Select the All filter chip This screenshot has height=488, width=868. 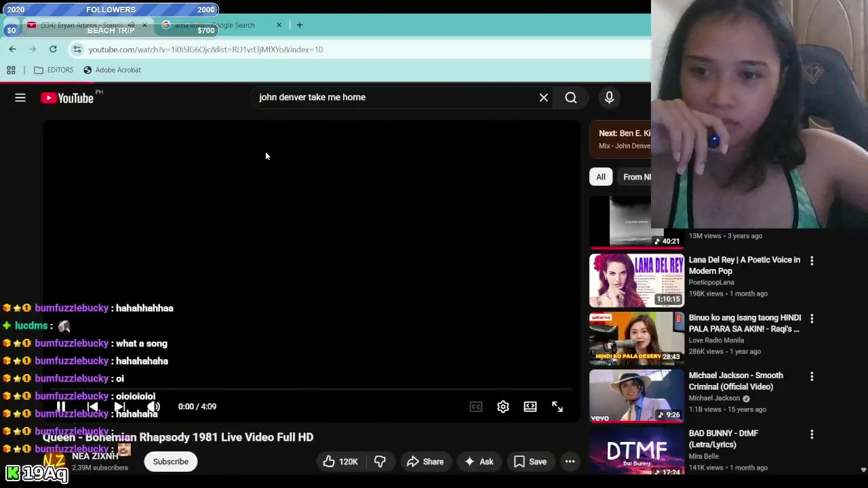coord(601,177)
